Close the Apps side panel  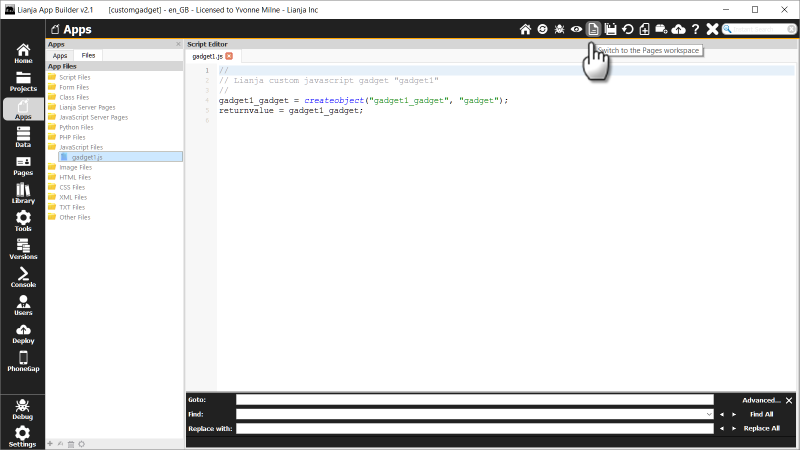click(178, 44)
